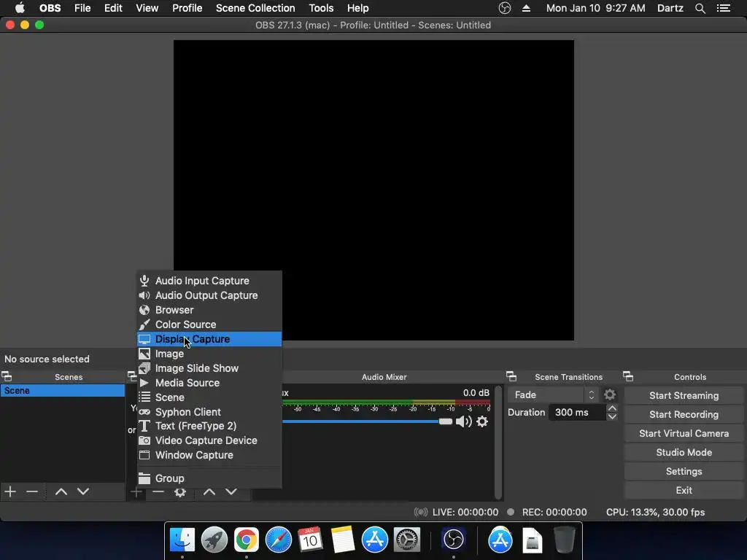Add a Media Source
Screen dimensions: 747x560
click(x=209, y=383)
